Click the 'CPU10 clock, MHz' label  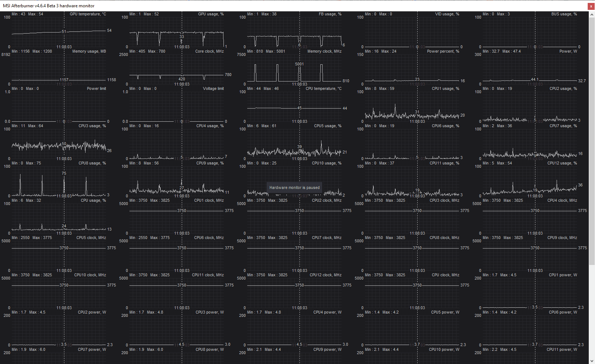click(x=90, y=275)
